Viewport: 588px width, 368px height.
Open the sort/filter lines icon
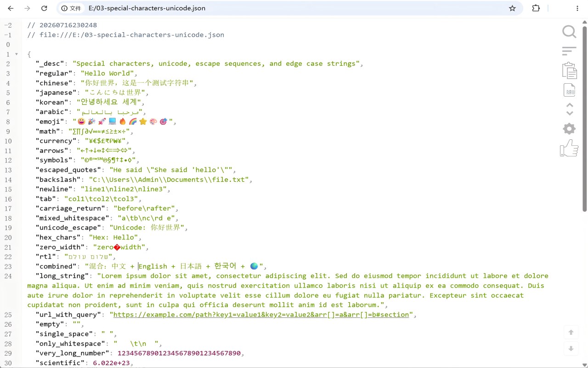tap(569, 51)
